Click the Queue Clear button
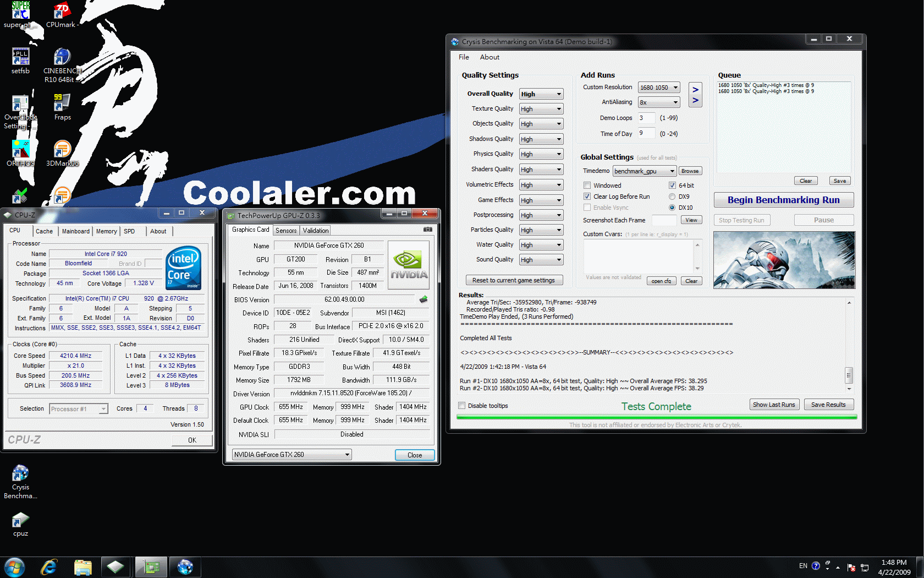The width and height of the screenshot is (924, 578). pos(806,181)
